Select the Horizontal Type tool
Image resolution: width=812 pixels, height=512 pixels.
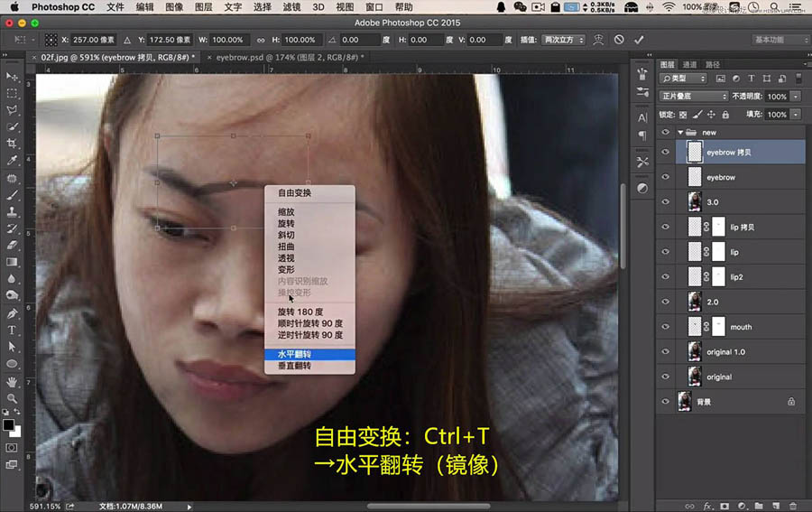pos(12,330)
